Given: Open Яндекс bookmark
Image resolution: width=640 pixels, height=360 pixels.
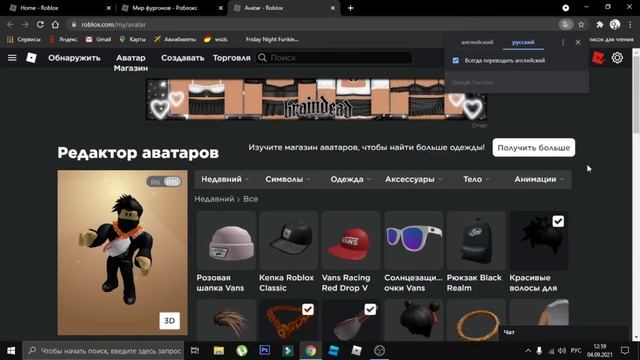Looking at the screenshot, I should click(64, 39).
